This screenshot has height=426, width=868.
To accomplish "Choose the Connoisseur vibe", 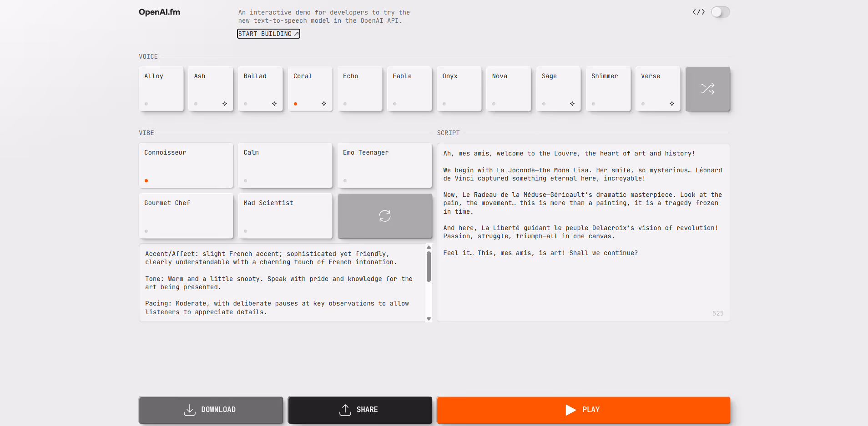I will pyautogui.click(x=186, y=165).
